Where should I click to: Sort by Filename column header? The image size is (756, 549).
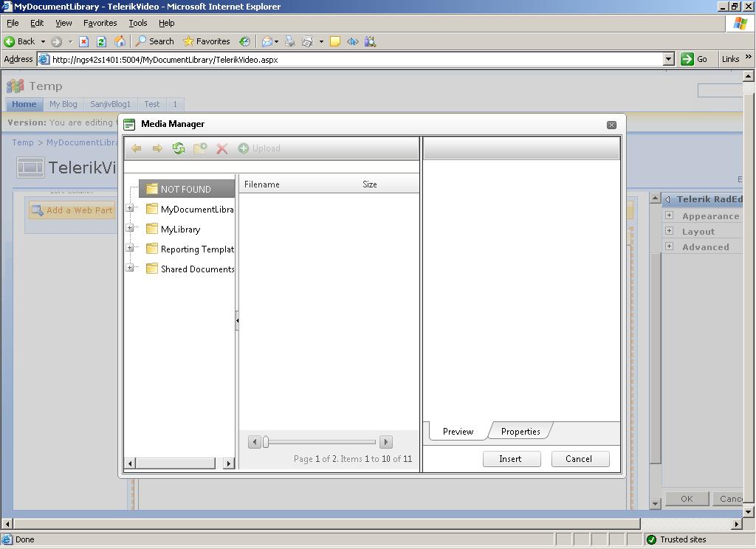point(262,184)
